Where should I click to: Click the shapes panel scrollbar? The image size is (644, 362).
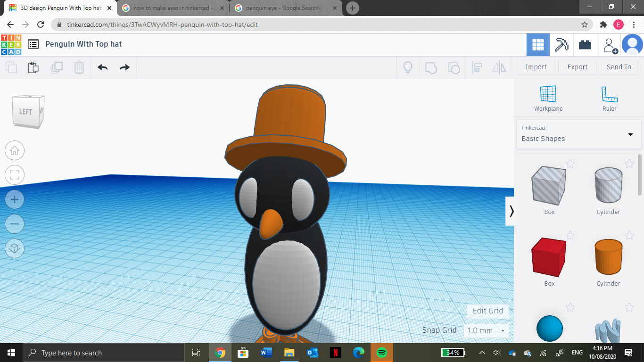640,175
